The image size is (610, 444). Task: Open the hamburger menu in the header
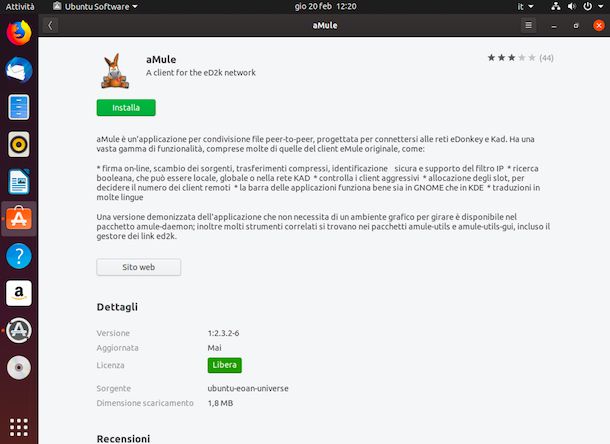[x=528, y=25]
